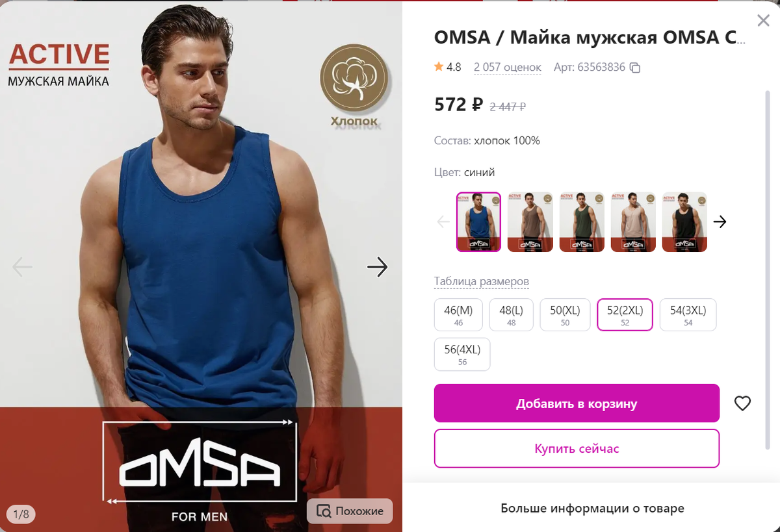Open the Таблица размеров size chart

click(x=482, y=282)
